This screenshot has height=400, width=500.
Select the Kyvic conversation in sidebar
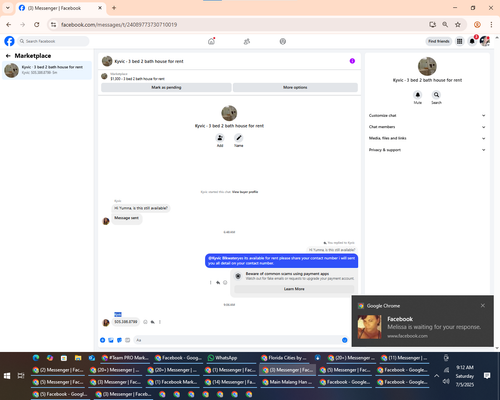(47, 70)
